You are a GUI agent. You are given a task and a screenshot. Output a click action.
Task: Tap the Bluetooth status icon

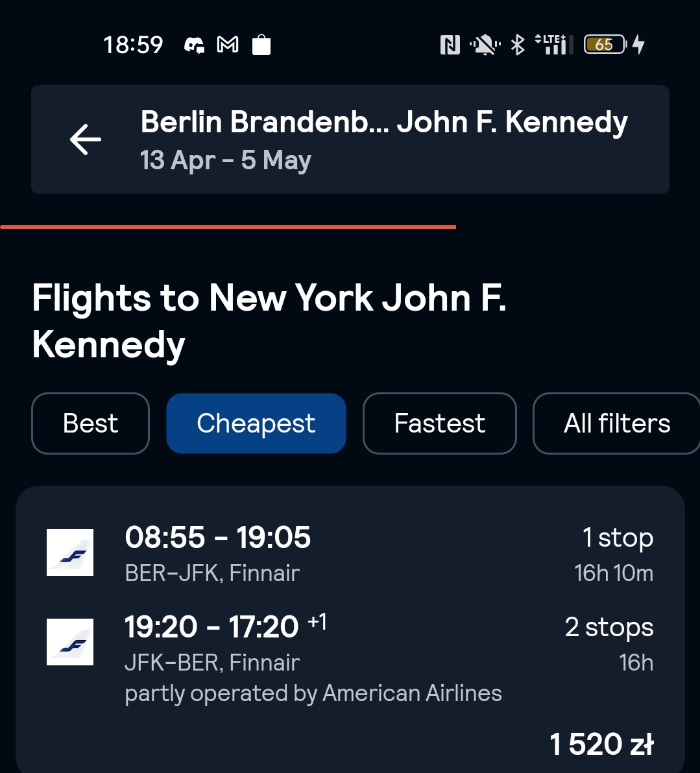click(x=518, y=45)
